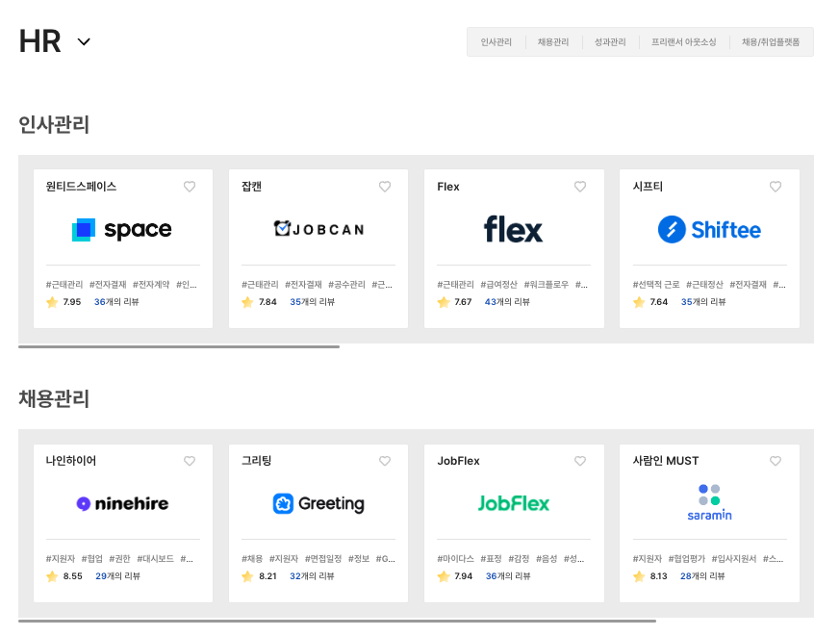
Task: Toggle the heart on the 잡캔 card
Action: (385, 188)
